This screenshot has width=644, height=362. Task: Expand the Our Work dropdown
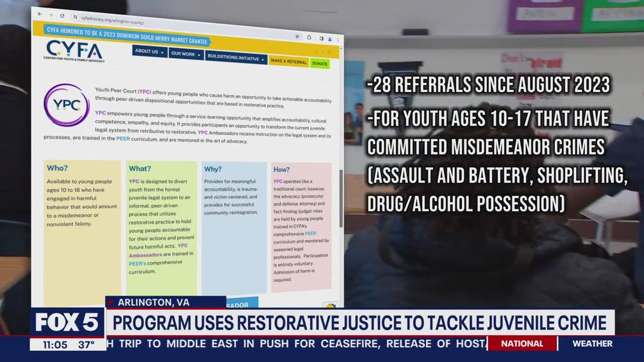click(x=185, y=54)
